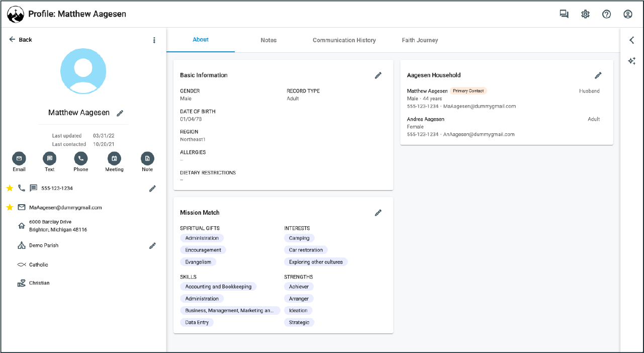This screenshot has width=644, height=353.
Task: Edit the Aagesen Household card
Action: pos(598,75)
